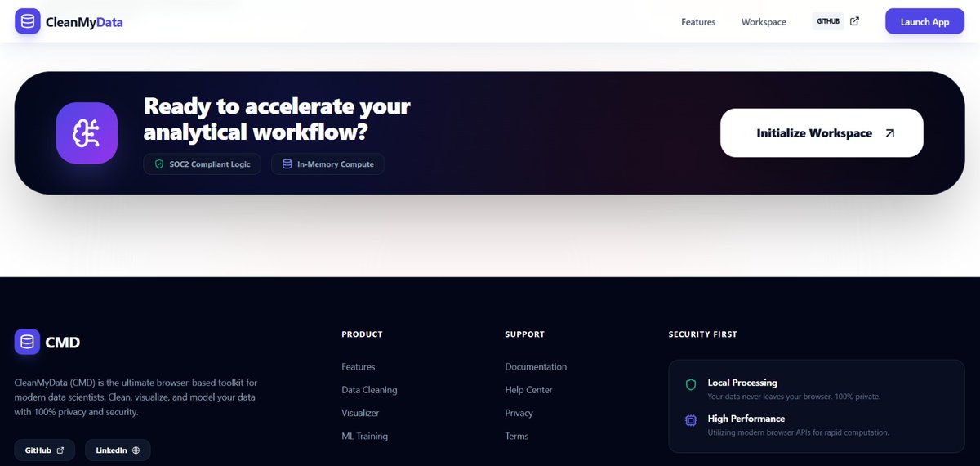
Task: Open the Privacy footer link
Action: click(x=519, y=413)
